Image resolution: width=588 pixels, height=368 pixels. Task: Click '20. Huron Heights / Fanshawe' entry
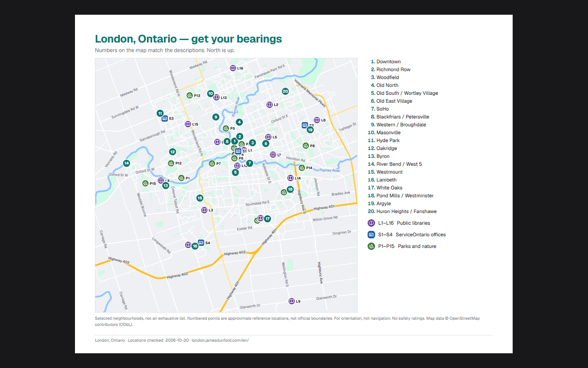coord(402,212)
